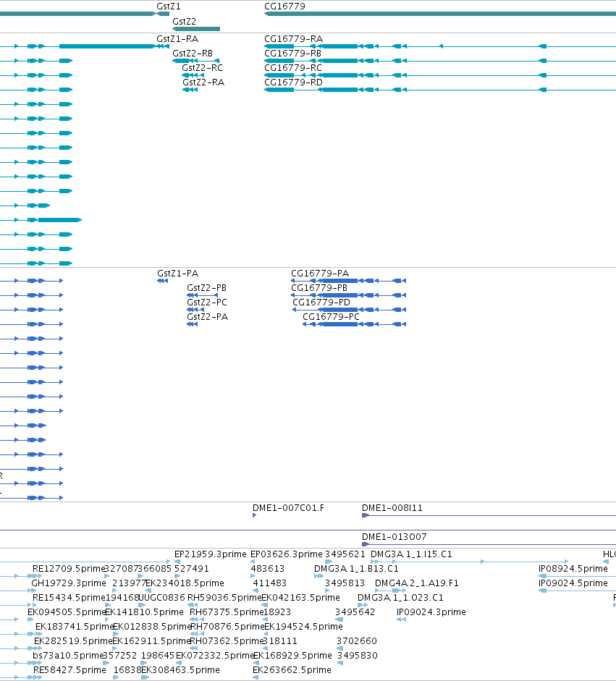Click EST label RH67375.5prime

227,612
